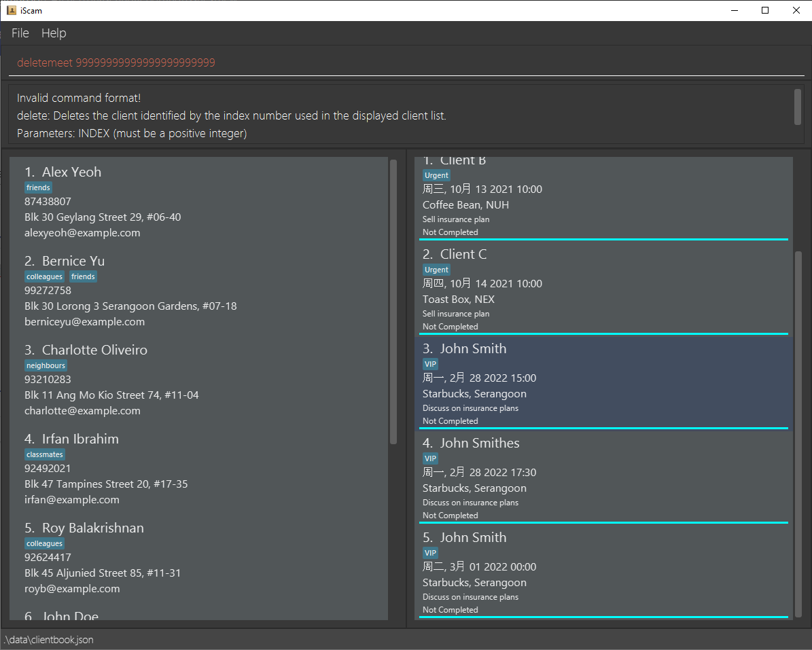The height and width of the screenshot is (650, 812).
Task: Click phone number 92624417
Action: (x=48, y=558)
